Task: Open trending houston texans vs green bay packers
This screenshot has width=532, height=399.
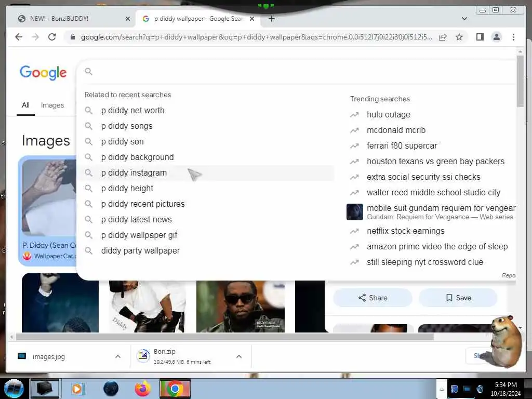Action: (x=435, y=162)
